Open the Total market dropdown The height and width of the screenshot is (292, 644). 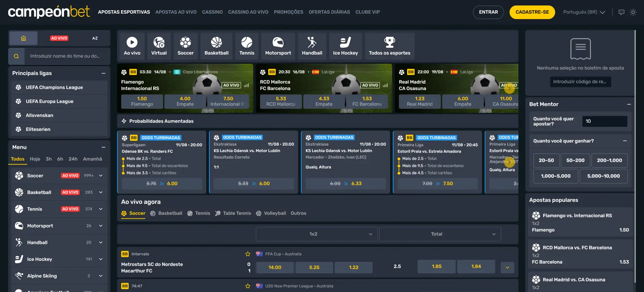click(x=440, y=234)
